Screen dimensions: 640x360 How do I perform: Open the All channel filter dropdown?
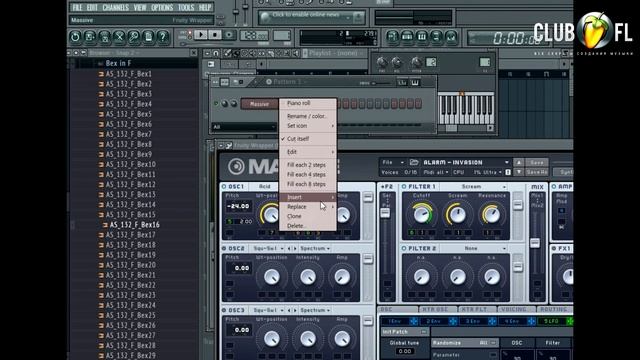pyautogui.click(x=244, y=127)
